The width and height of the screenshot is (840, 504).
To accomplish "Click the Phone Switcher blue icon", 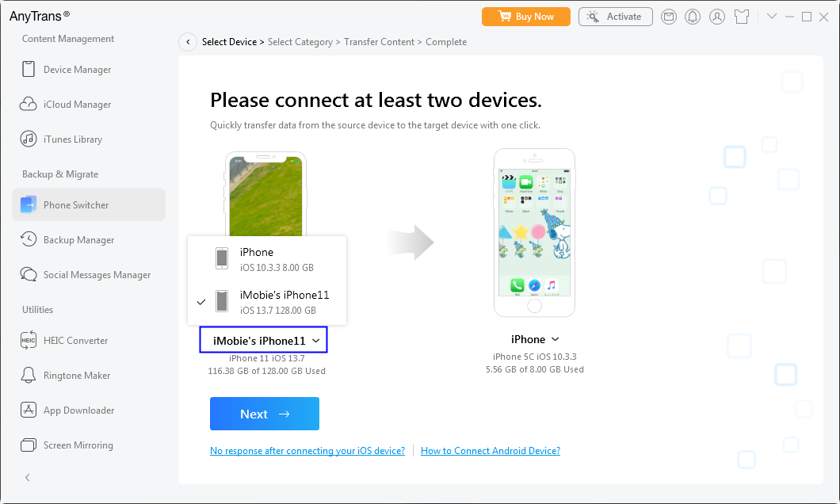I will click(29, 204).
